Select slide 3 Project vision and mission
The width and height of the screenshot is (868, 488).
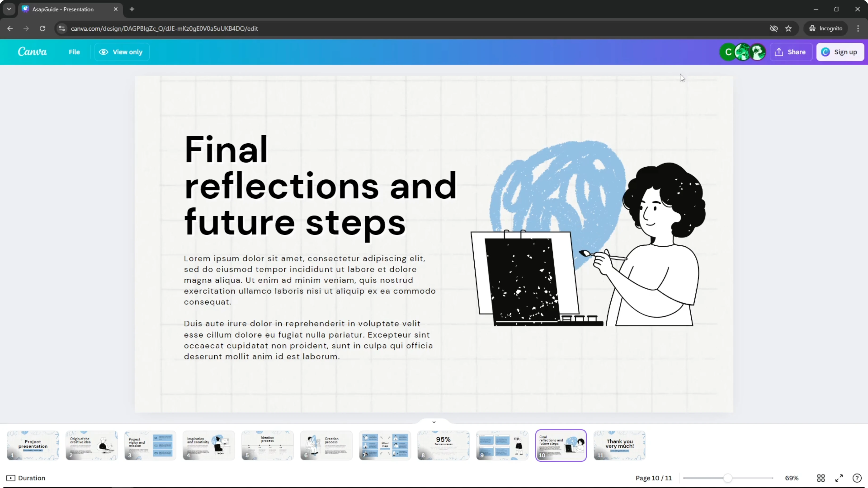click(x=150, y=445)
